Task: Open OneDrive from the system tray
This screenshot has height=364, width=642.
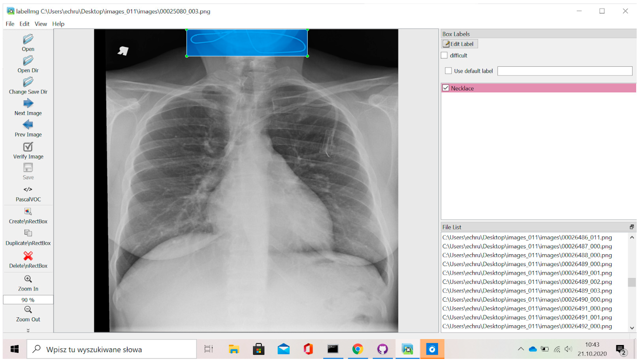Action: tap(532, 349)
